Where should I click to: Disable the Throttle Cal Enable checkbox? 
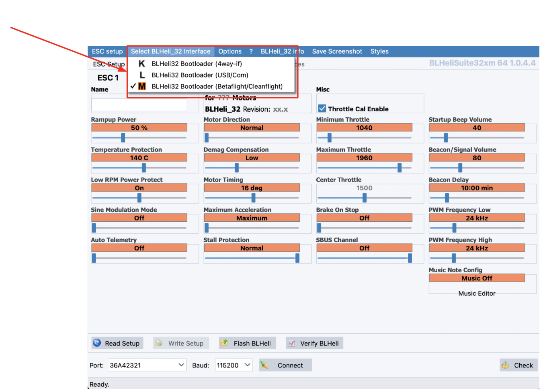tap(322, 108)
